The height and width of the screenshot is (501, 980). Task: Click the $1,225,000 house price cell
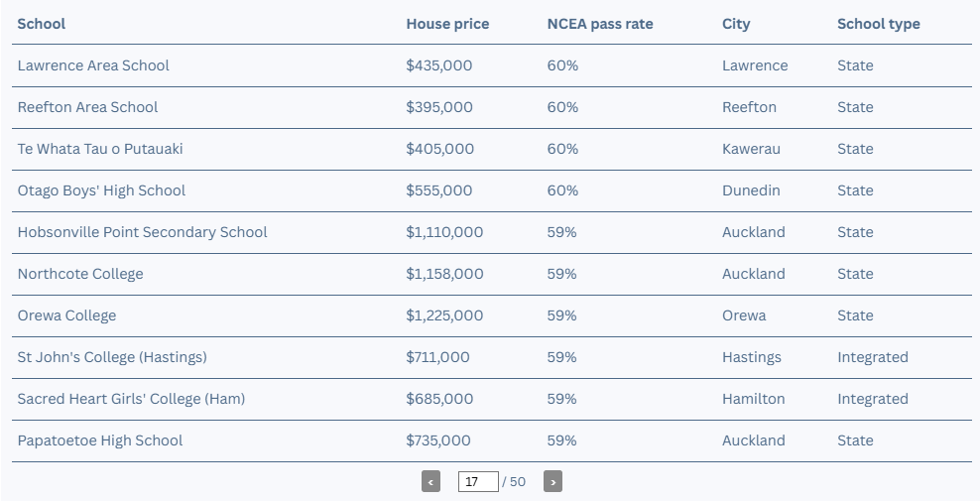444,315
